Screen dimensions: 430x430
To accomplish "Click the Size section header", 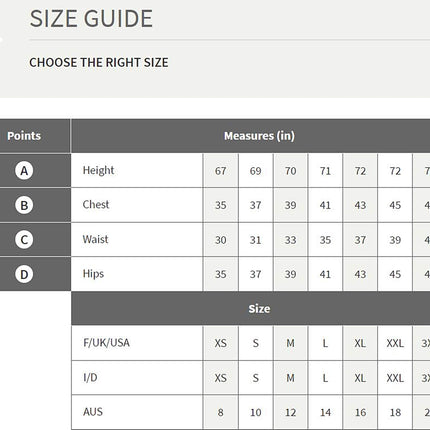I will click(x=259, y=309).
